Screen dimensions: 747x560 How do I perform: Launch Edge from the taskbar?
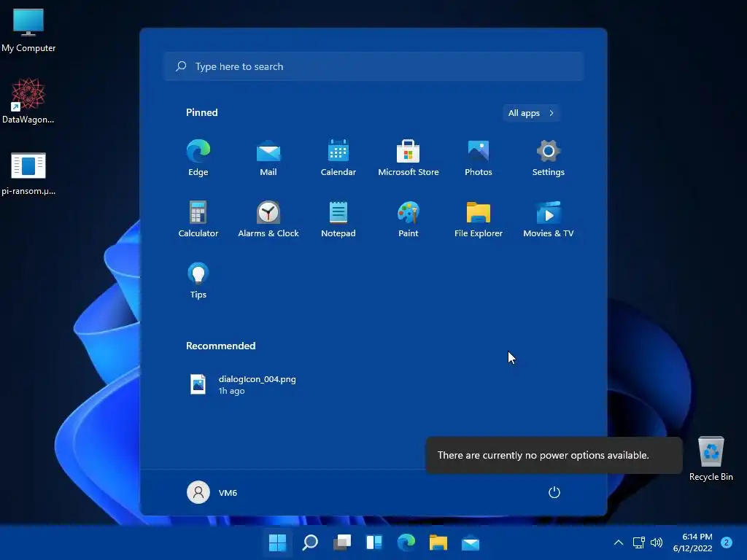[x=406, y=542]
